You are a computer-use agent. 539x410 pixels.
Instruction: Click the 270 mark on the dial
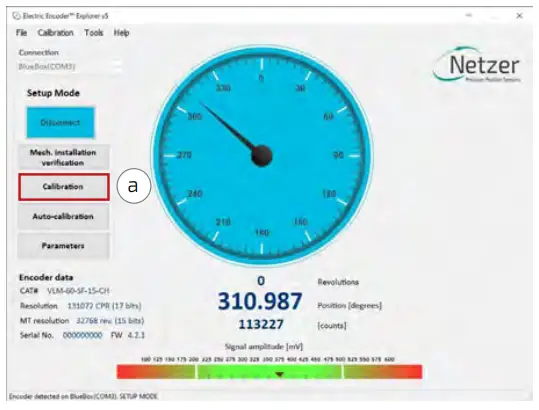185,155
